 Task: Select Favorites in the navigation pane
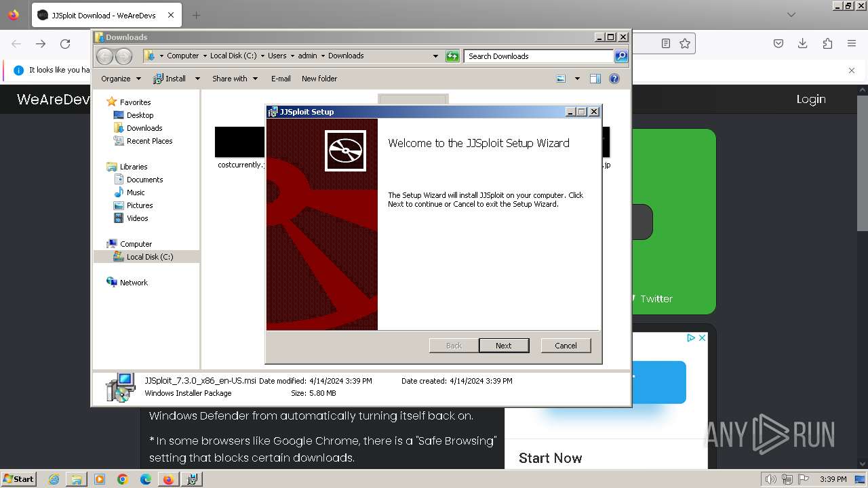pyautogui.click(x=135, y=102)
